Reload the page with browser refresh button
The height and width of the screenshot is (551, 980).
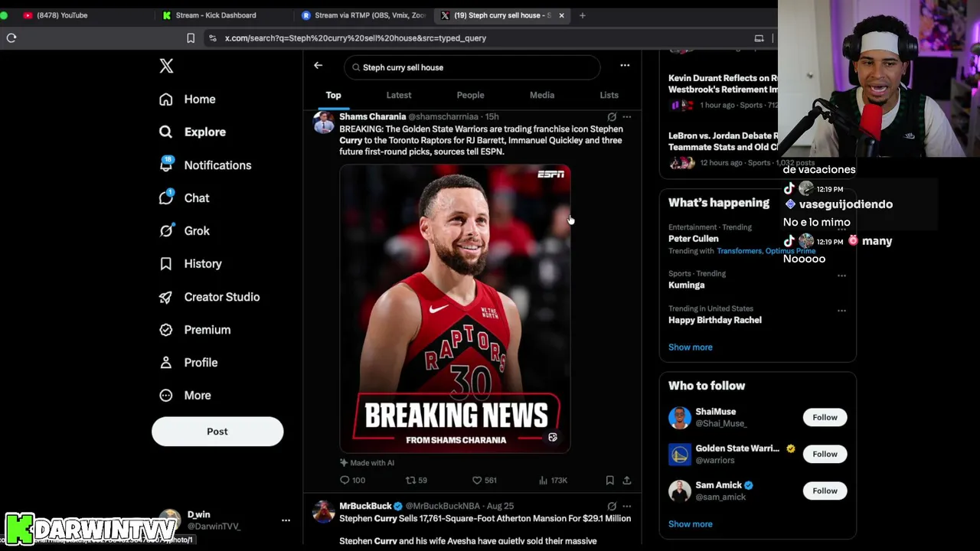tap(11, 38)
